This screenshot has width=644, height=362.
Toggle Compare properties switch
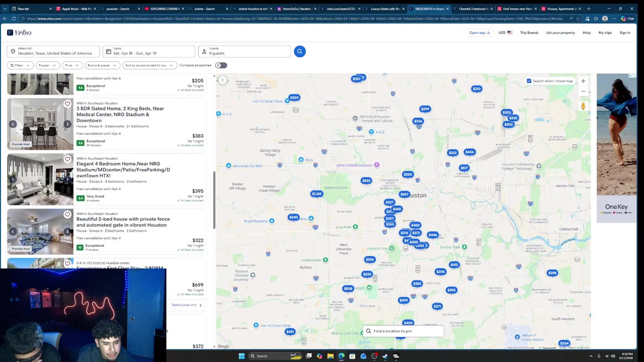pyautogui.click(x=221, y=65)
